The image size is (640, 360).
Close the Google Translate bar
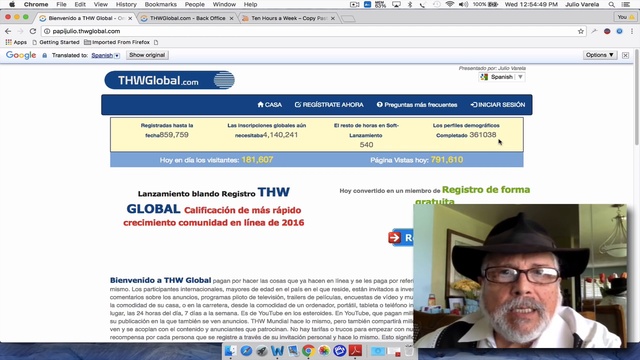[625, 55]
